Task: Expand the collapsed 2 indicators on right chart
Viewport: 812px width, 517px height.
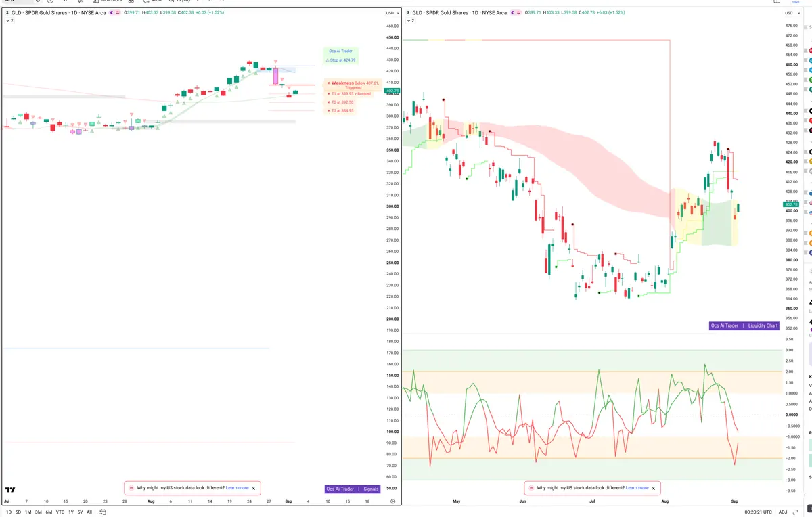Action: click(409, 21)
